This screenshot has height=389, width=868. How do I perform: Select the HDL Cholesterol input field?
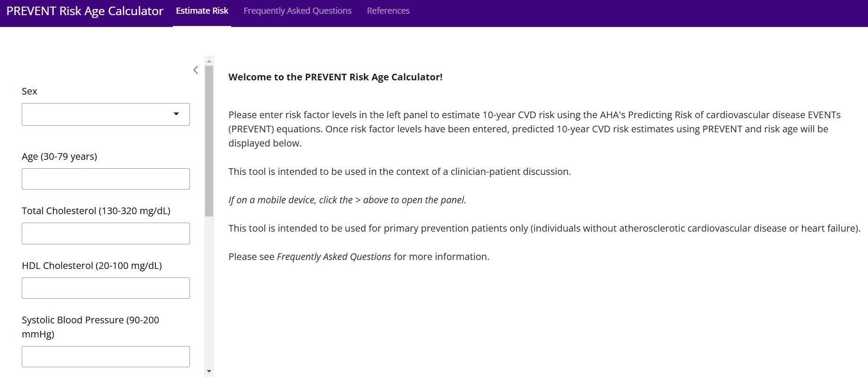[x=106, y=288]
